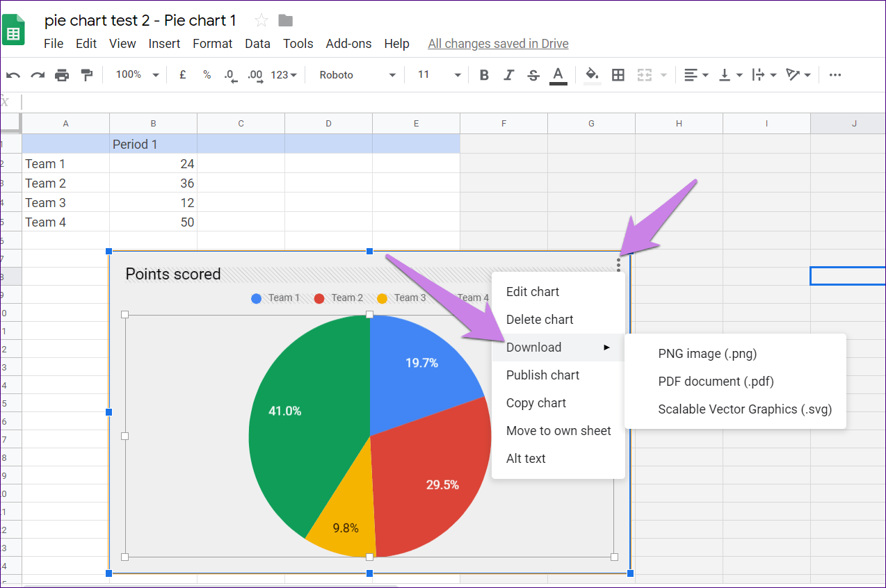Star this spreadsheet document

[x=261, y=20]
